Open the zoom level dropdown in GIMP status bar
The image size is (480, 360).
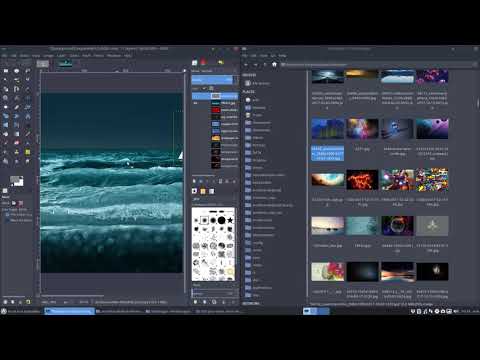[83, 302]
